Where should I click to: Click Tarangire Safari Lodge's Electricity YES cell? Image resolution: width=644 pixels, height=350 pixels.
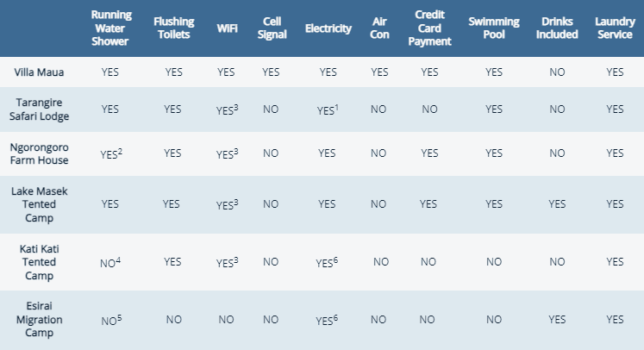[326, 110]
